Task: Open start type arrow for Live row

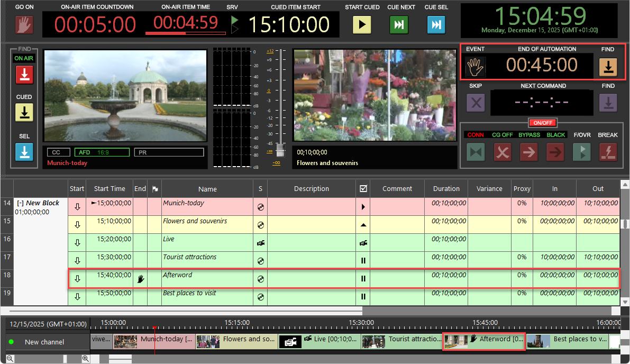Action: 77,243
